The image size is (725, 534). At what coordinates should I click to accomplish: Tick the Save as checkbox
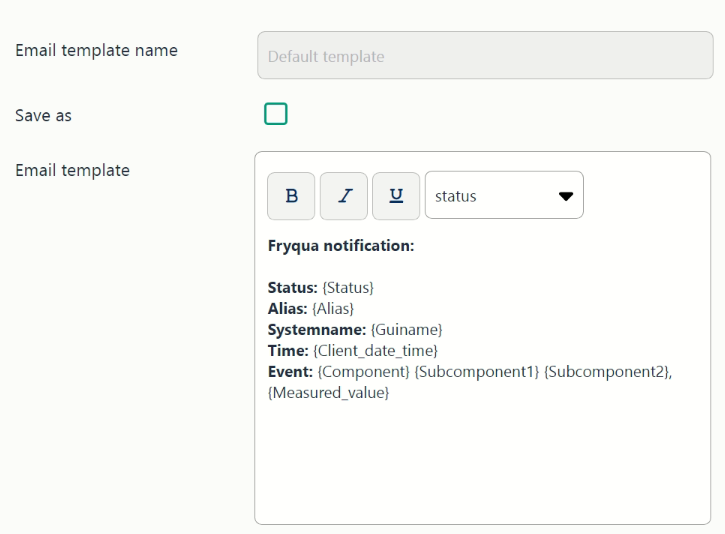click(x=276, y=114)
